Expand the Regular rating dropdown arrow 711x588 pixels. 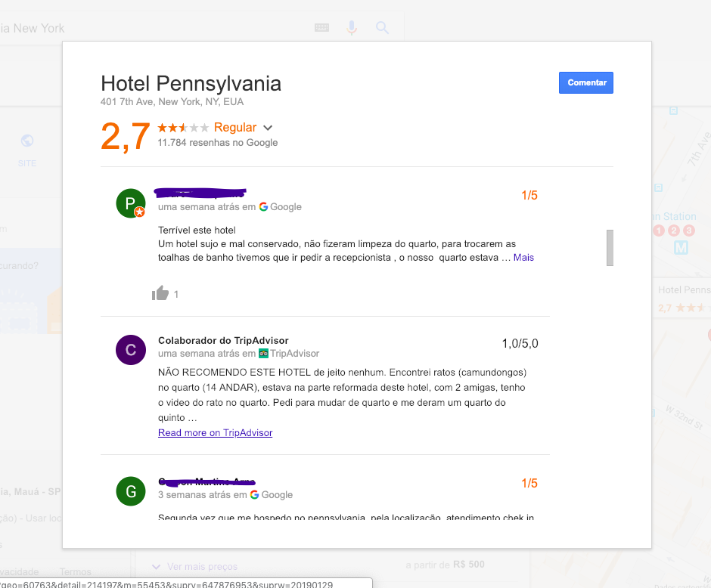pos(268,128)
